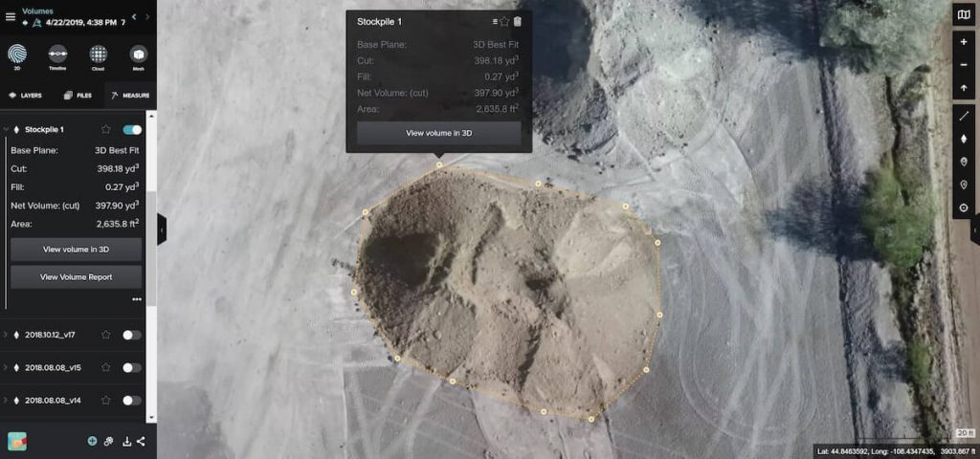The width and height of the screenshot is (980, 459).
Task: Enable the 2018.08.08_v15 measurement toggle
Action: click(x=132, y=367)
